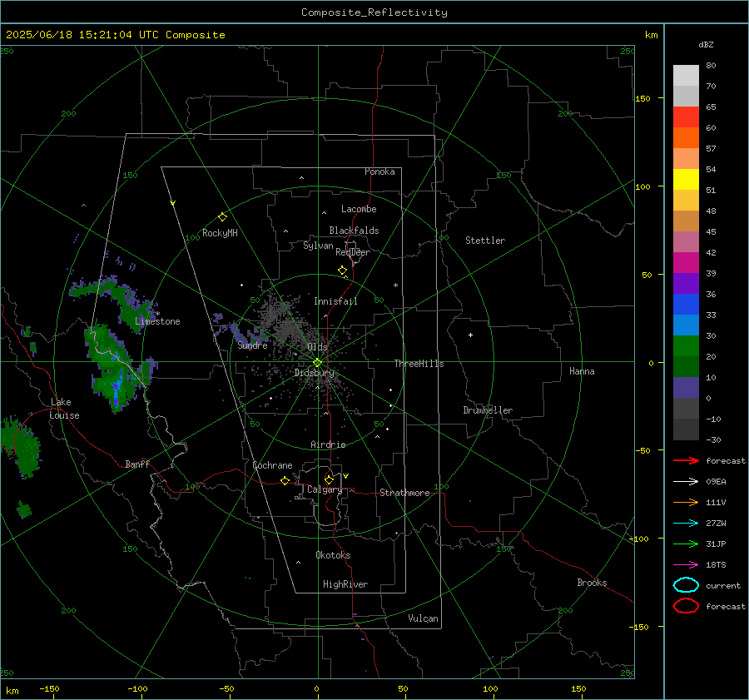This screenshot has height=700, width=749.
Task: Click the Lacombe city label
Action: coord(359,209)
